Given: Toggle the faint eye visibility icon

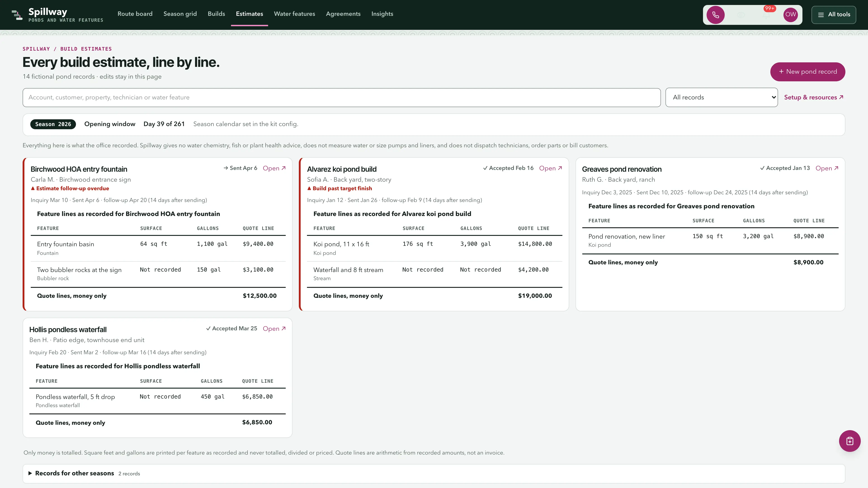Looking at the screenshot, I should click(741, 15).
